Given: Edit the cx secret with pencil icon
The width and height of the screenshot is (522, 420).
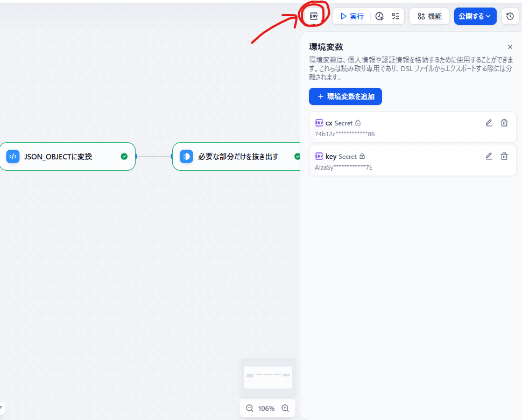Looking at the screenshot, I should [489, 123].
